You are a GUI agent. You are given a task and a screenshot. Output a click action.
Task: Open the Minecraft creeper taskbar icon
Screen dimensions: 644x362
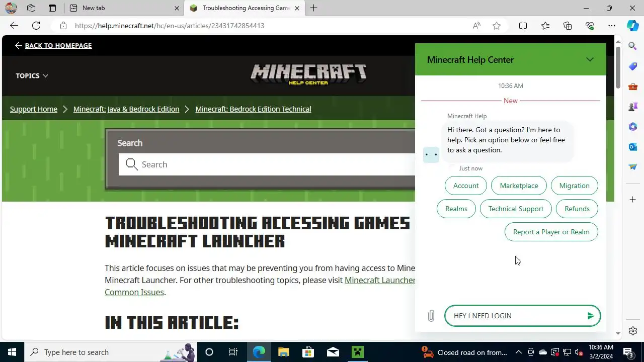click(358, 352)
